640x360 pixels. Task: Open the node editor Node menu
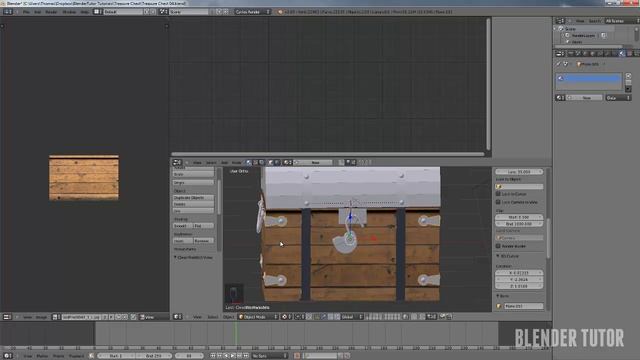click(x=236, y=162)
